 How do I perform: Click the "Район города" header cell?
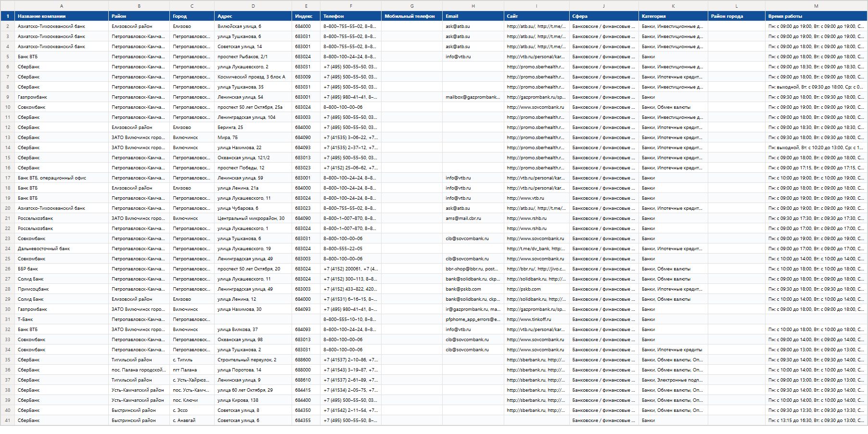737,16
